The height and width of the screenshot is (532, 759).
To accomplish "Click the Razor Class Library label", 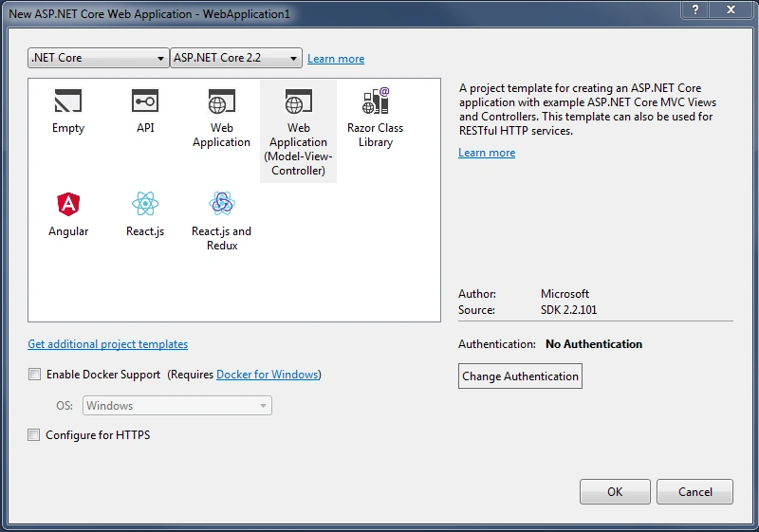I will pyautogui.click(x=375, y=135).
